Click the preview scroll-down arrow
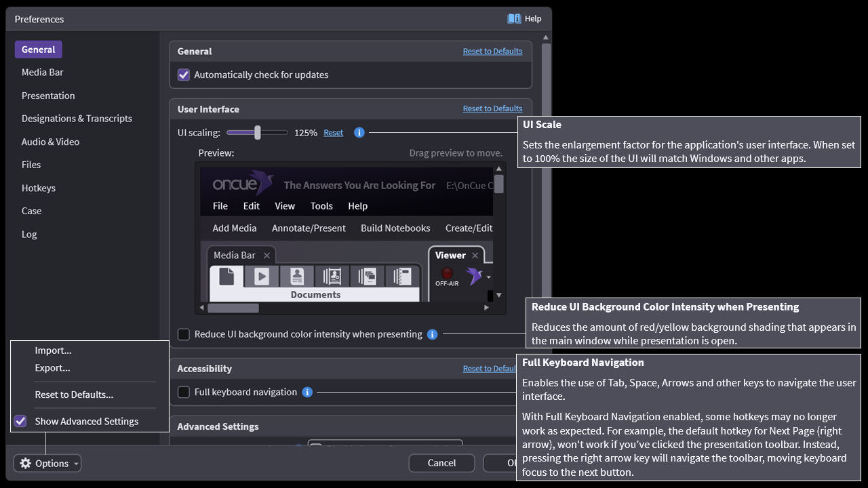This screenshot has height=488, width=868. tap(499, 296)
